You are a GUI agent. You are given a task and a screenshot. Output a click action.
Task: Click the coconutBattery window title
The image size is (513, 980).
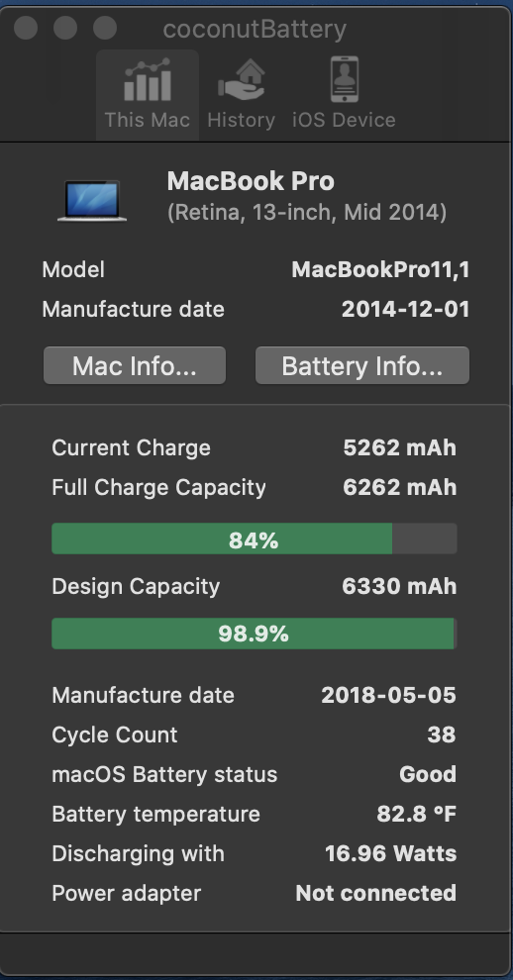[255, 30]
